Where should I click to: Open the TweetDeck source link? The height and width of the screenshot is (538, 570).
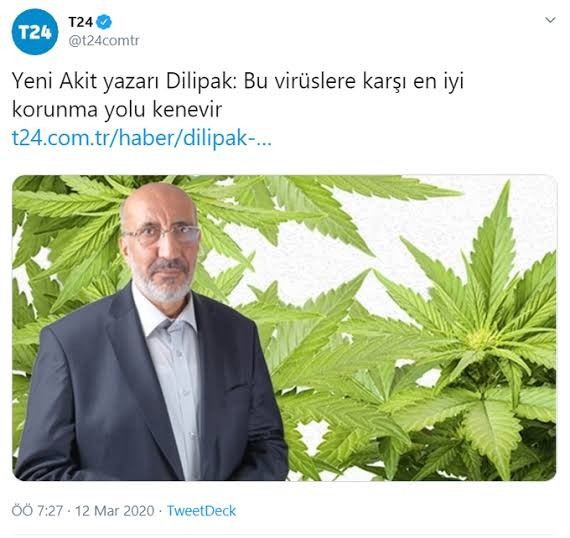point(201,511)
